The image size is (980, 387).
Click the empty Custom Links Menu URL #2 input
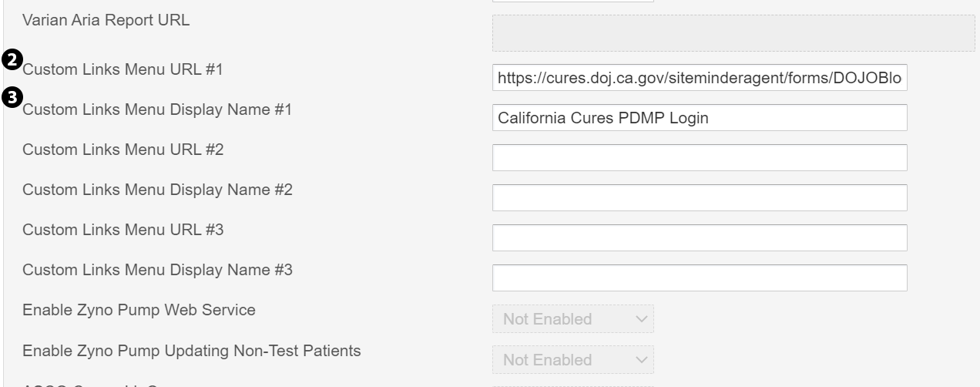pyautogui.click(x=699, y=157)
